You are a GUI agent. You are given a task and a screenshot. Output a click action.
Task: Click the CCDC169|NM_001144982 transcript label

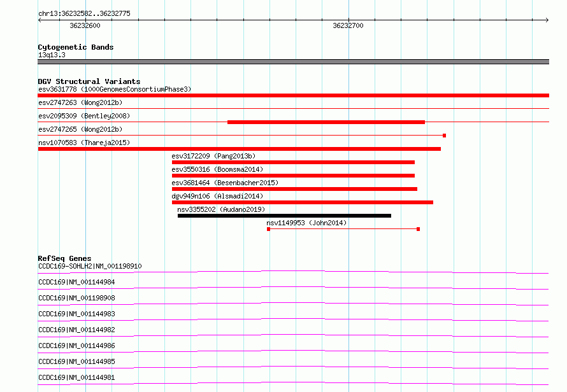[76, 330]
